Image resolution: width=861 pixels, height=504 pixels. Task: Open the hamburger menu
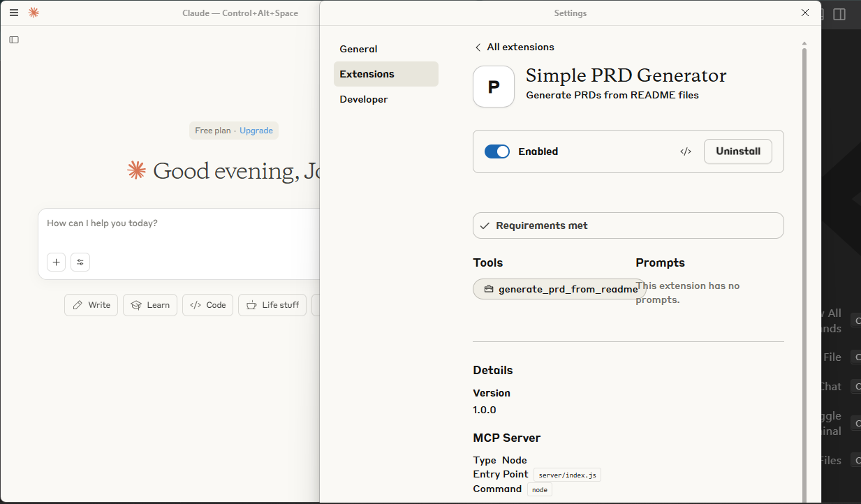[x=14, y=13]
